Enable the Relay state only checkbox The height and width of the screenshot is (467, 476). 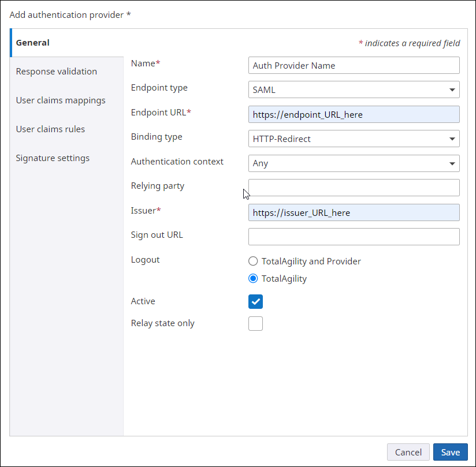[255, 323]
